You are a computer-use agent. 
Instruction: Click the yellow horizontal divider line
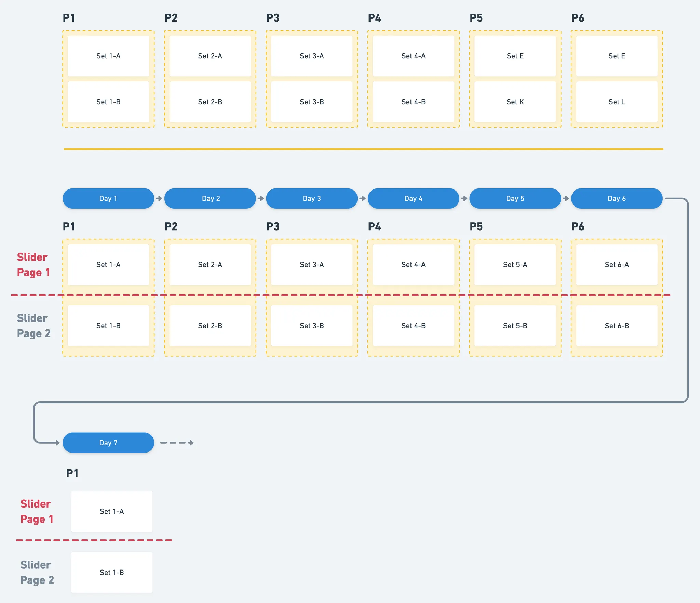(363, 149)
